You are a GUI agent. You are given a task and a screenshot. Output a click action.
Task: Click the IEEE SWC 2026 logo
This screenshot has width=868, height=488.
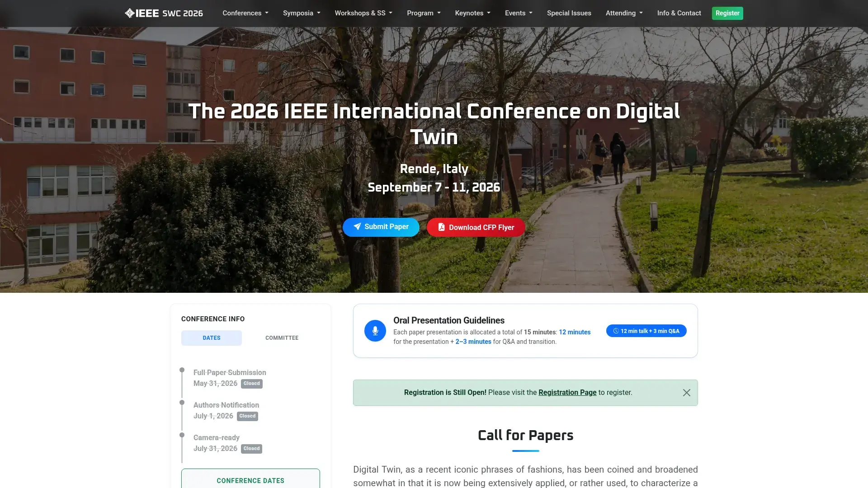click(x=164, y=13)
